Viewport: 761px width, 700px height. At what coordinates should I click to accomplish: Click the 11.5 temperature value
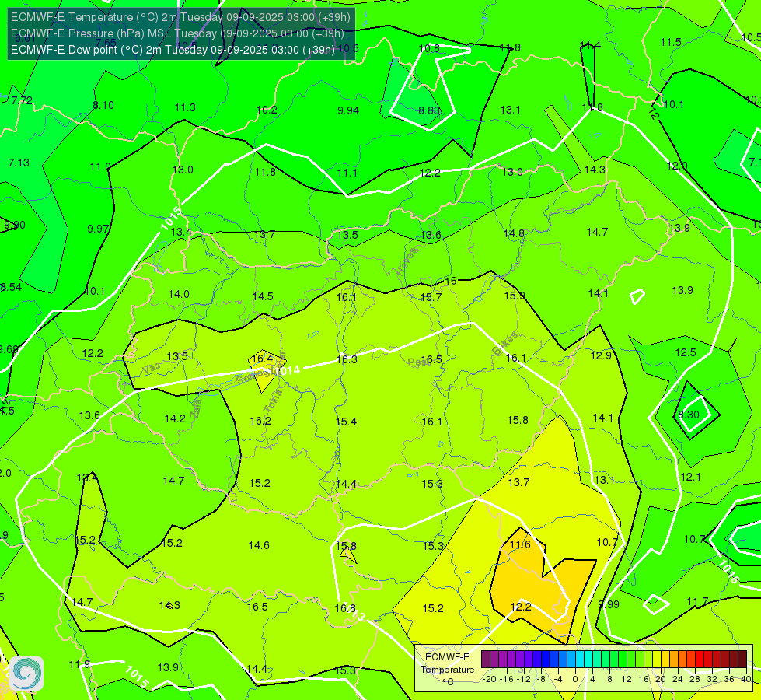671,43
